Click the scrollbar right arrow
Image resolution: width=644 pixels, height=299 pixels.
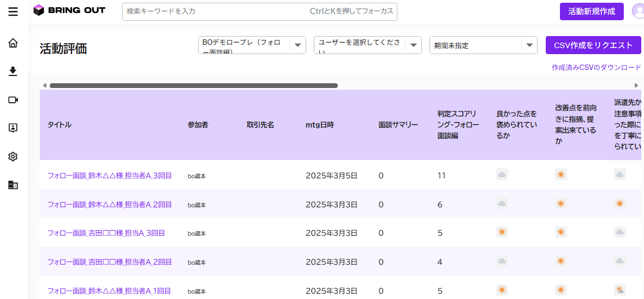click(x=636, y=86)
